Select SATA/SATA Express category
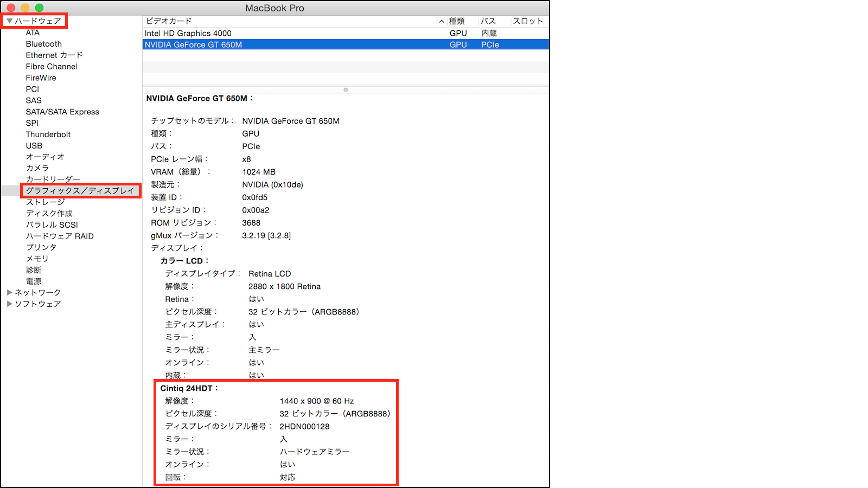Screen dimensions: 868x488 coord(62,112)
